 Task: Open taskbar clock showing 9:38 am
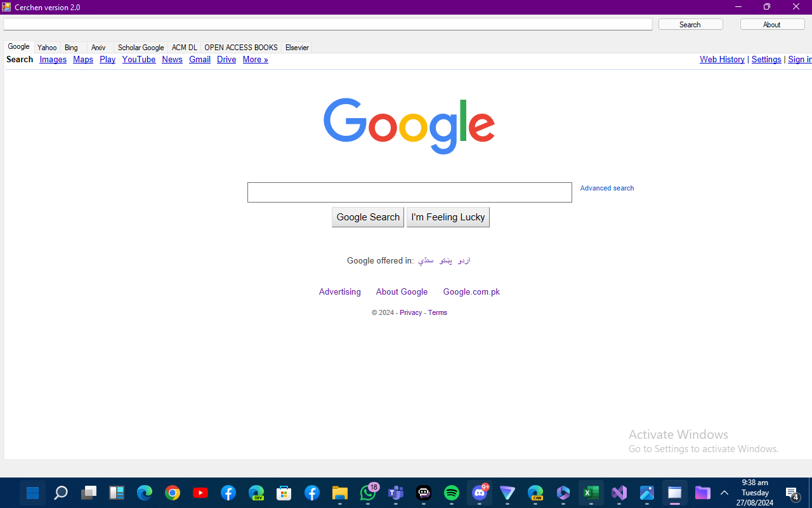point(755,493)
